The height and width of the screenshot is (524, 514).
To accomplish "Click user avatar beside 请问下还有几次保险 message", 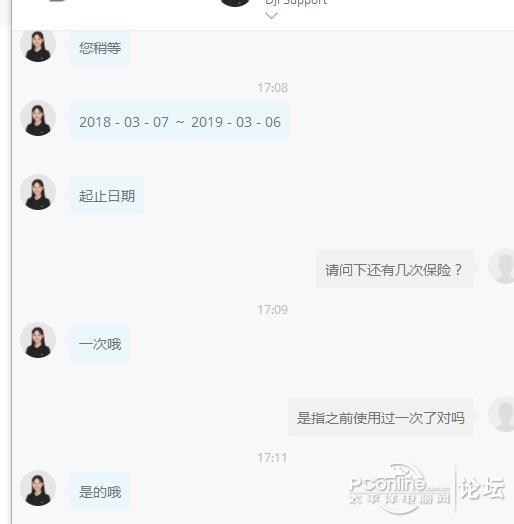I will (x=501, y=266).
